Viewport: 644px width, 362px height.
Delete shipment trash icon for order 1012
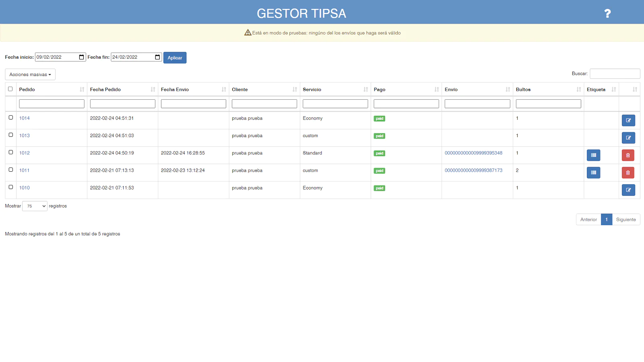[628, 155]
